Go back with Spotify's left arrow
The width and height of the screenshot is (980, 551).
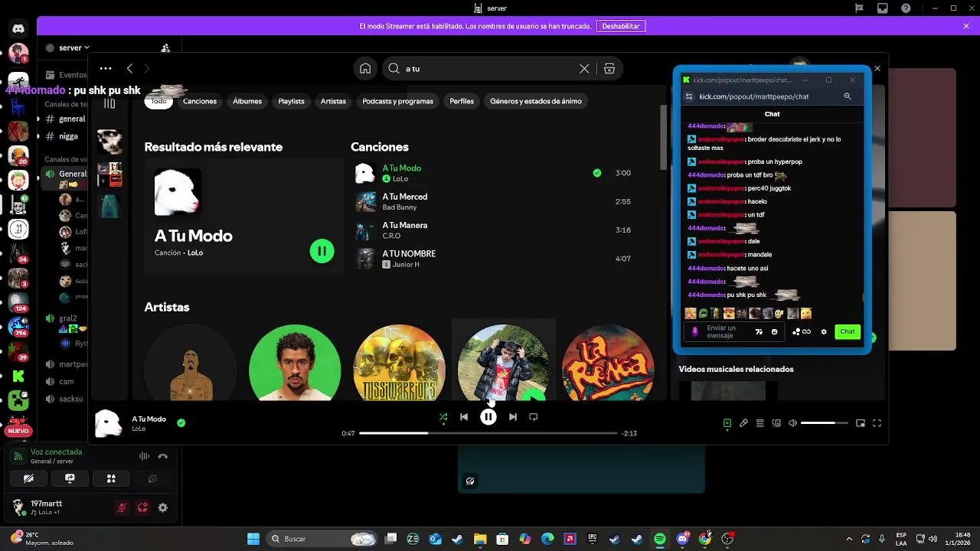point(130,68)
